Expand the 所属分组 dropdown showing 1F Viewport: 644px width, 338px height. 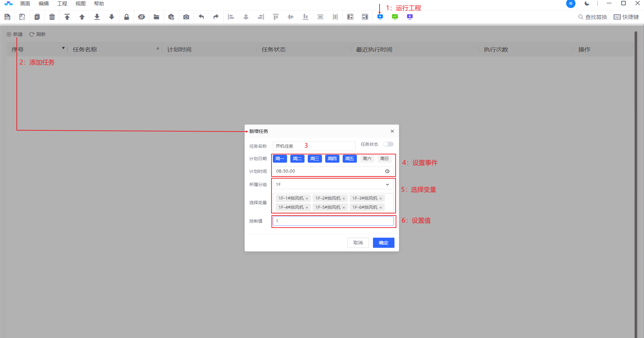387,185
